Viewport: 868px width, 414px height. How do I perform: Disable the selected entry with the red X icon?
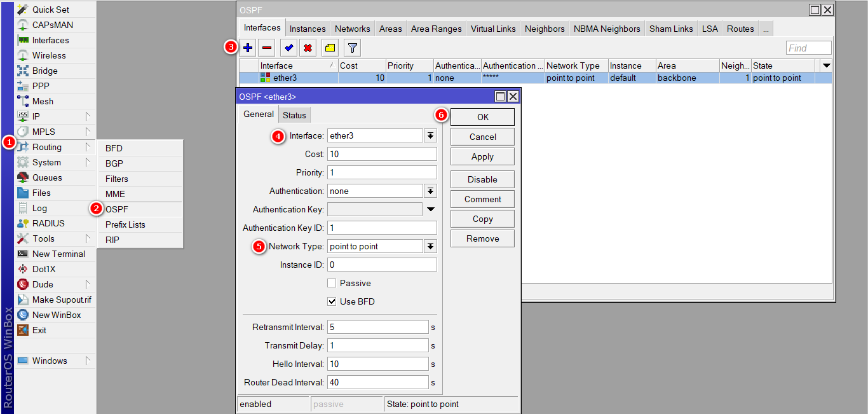(x=308, y=47)
